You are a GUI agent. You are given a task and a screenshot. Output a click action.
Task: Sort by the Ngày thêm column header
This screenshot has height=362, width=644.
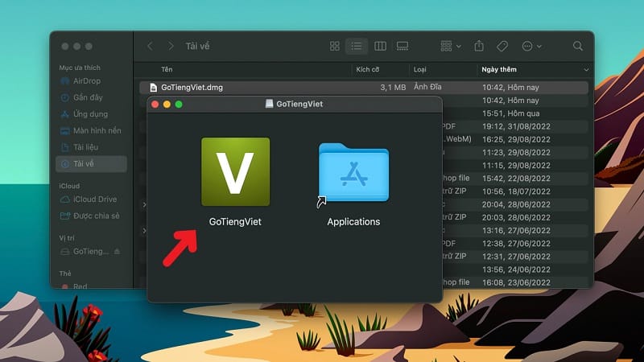pyautogui.click(x=499, y=70)
